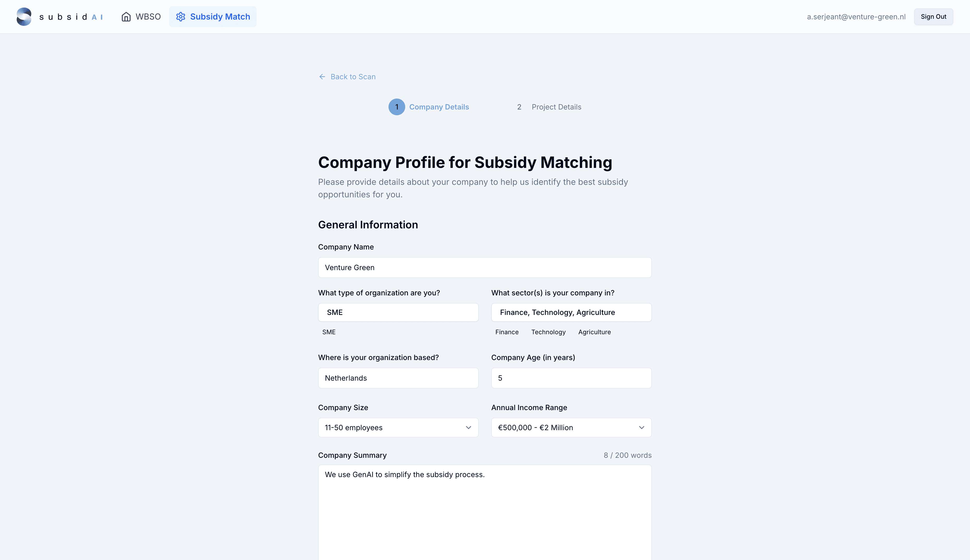Open the company sector multi-select field
The image size is (970, 560).
pos(571,312)
